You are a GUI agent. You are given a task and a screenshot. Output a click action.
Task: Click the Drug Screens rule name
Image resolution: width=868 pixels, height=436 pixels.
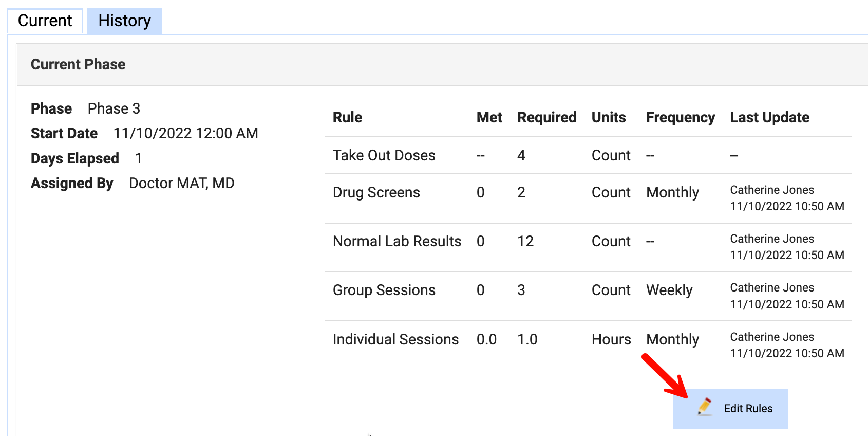click(x=376, y=192)
